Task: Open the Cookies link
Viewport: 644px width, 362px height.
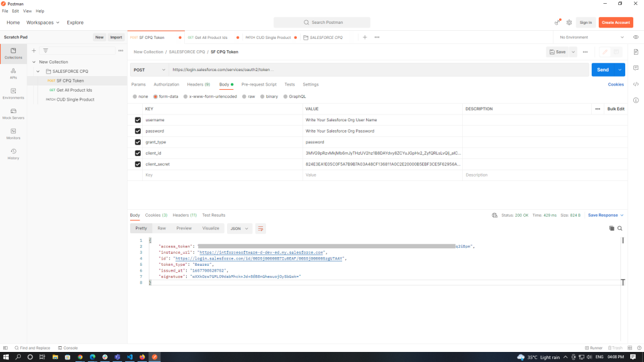Action: tap(616, 85)
